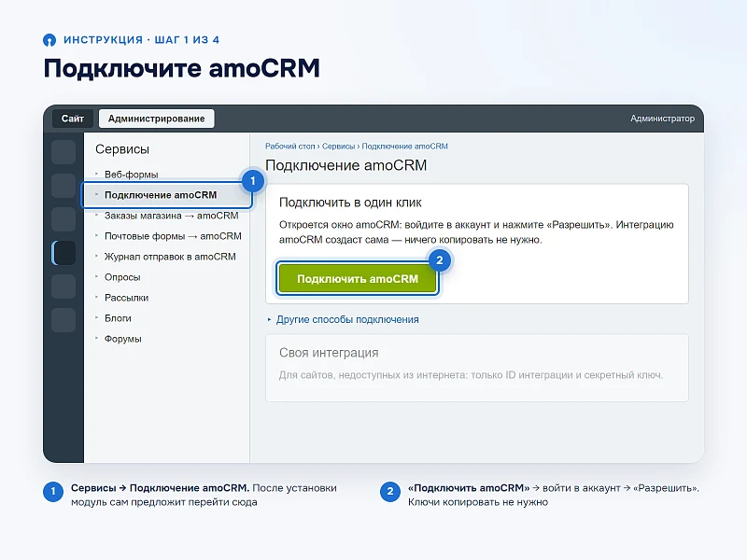
Task: Open the Администрирование tab
Action: click(156, 119)
